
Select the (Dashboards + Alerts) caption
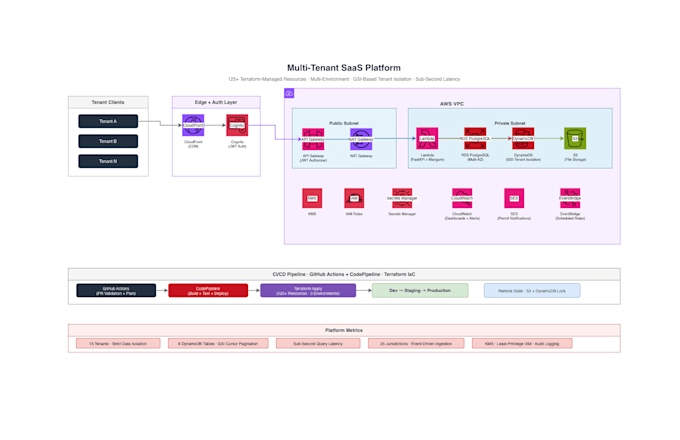pos(462,218)
